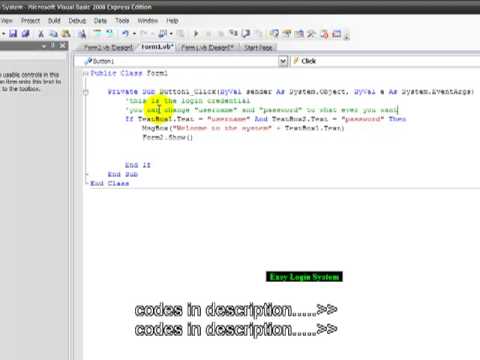Open the Object Browser toolbar icon
Image resolution: width=480 pixels, height=360 pixels.
coord(299,34)
